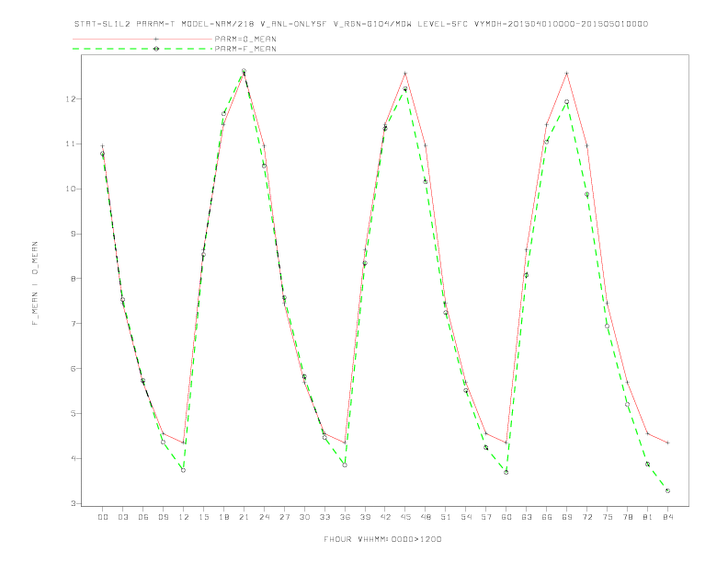
Task: Select F_MEAN circle marker at hour 72
Action: pos(586,194)
